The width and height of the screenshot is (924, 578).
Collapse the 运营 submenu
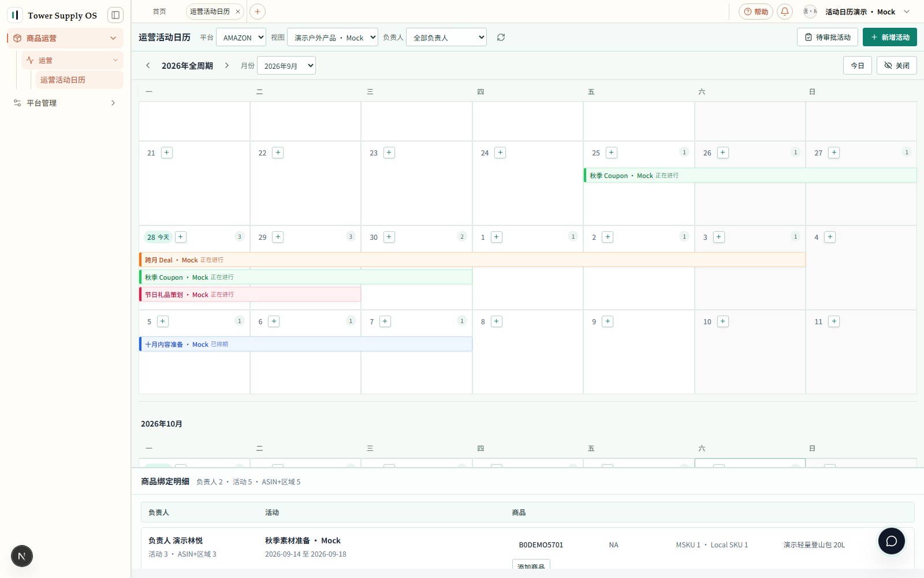click(73, 60)
